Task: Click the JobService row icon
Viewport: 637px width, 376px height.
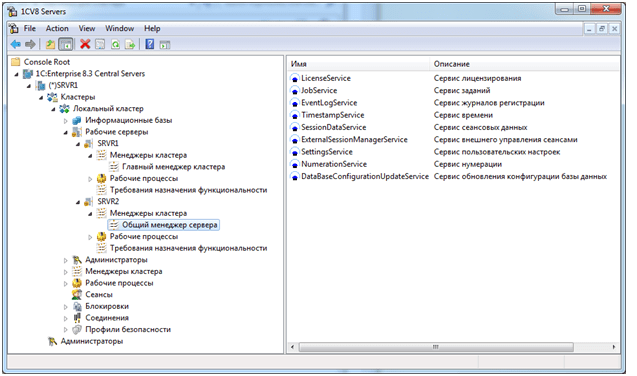Action: pyautogui.click(x=295, y=91)
